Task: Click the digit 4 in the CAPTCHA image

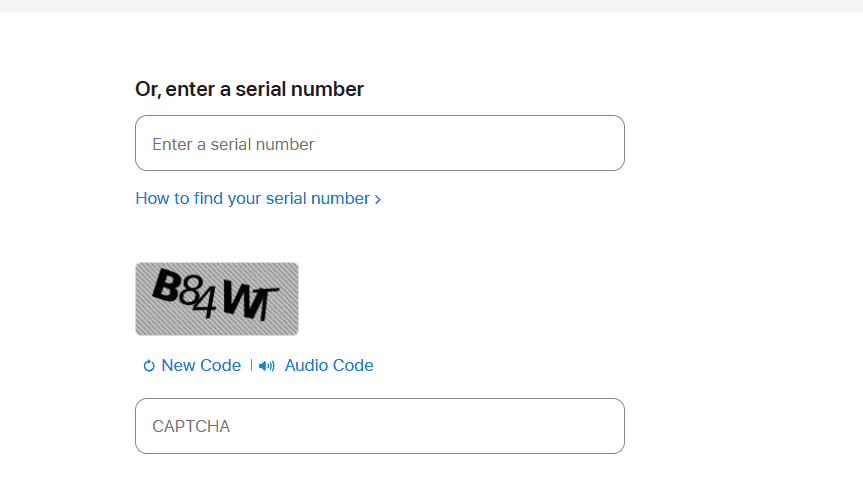Action: pyautogui.click(x=207, y=302)
